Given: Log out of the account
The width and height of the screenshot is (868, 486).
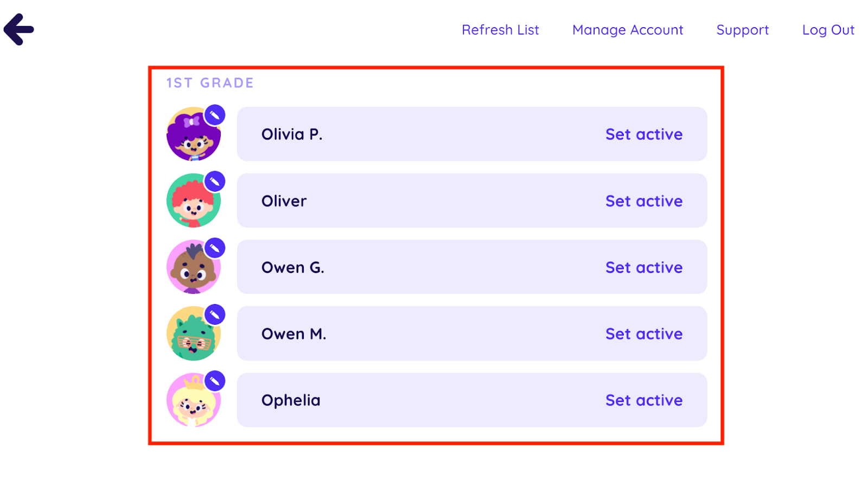Looking at the screenshot, I should coord(828,30).
